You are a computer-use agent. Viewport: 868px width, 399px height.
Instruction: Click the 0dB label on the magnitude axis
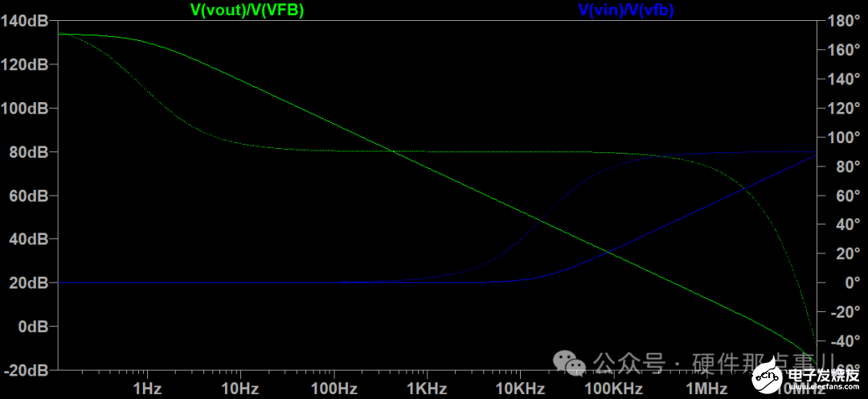[31, 327]
